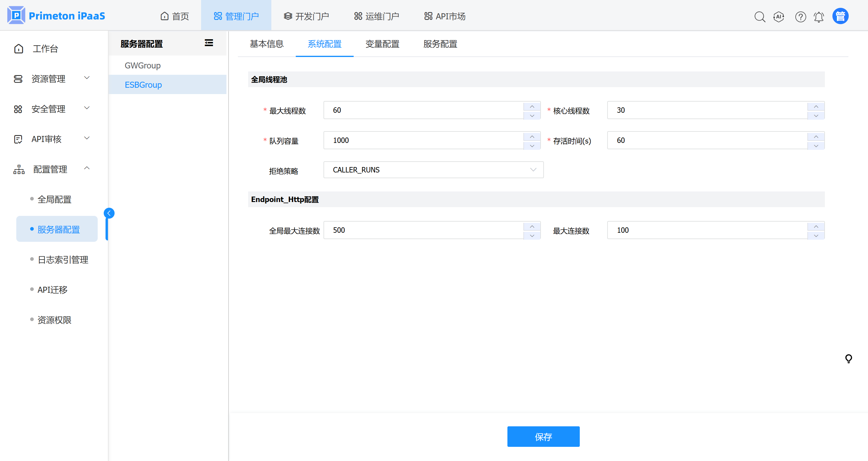This screenshot has width=868, height=461.
Task: Collapse sidebar with blue arrow button
Action: point(109,213)
